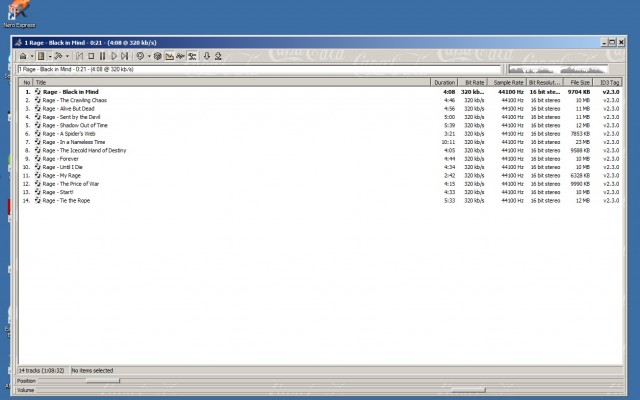Click the waveform toolbar icon
Viewport: 640px width, 400px height.
tap(180, 56)
